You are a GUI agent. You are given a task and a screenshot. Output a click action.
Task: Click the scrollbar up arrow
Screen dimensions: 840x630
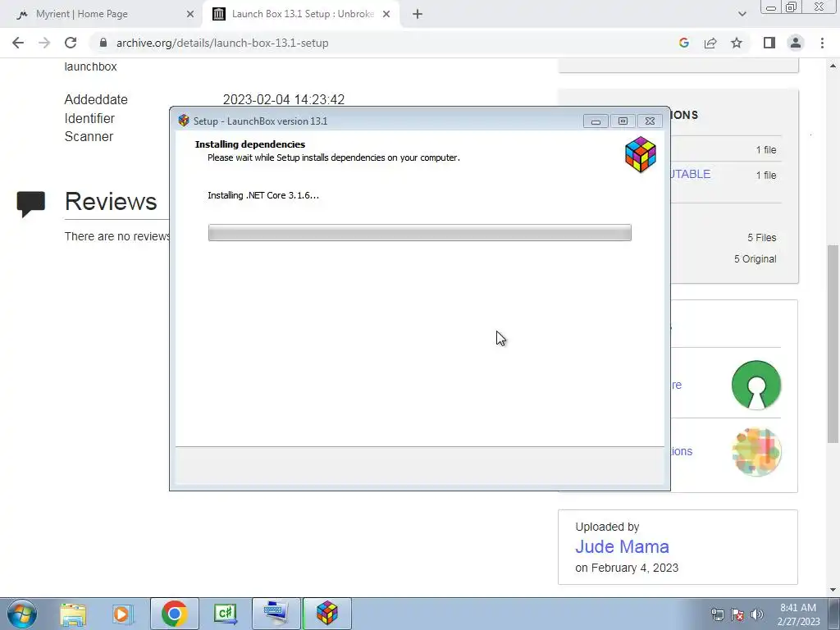pos(833,66)
